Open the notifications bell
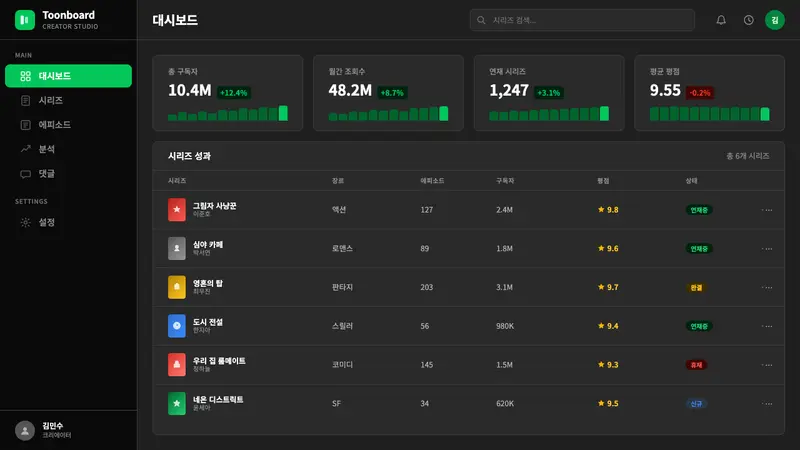The width and height of the screenshot is (800, 450). 721,20
